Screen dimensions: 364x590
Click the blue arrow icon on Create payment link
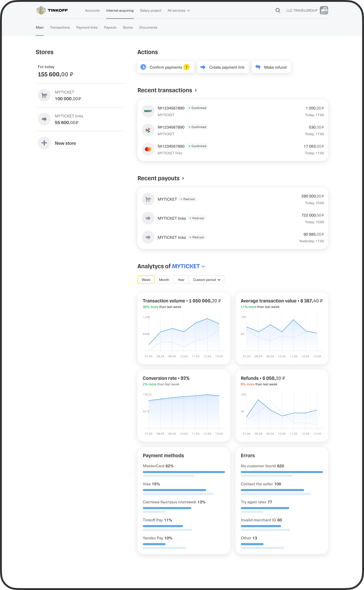click(203, 67)
